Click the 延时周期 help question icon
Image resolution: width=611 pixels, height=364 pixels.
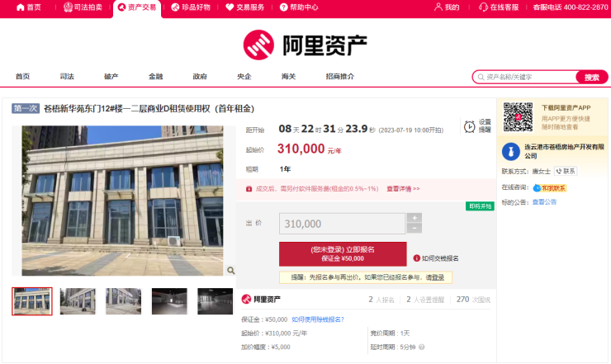pos(422,347)
